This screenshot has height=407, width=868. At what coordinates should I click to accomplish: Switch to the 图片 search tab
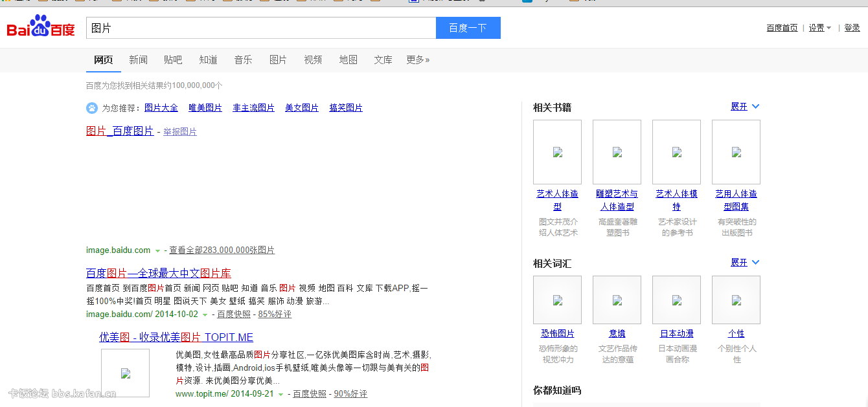278,60
